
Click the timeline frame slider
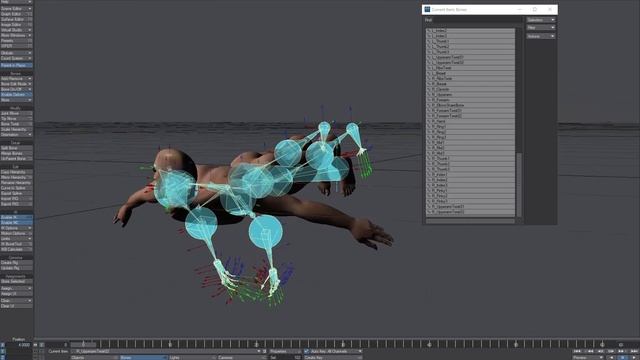click(83, 345)
